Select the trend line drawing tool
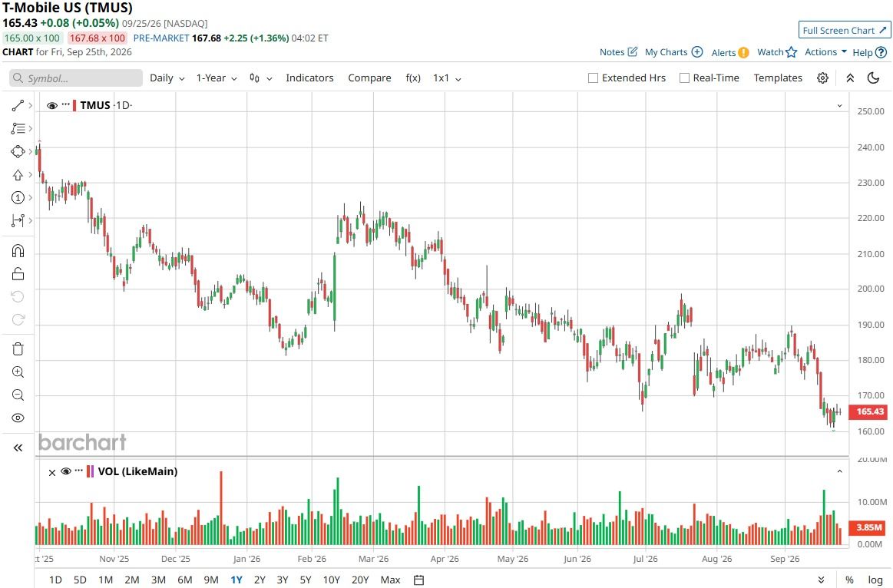The width and height of the screenshot is (893, 588). point(18,105)
